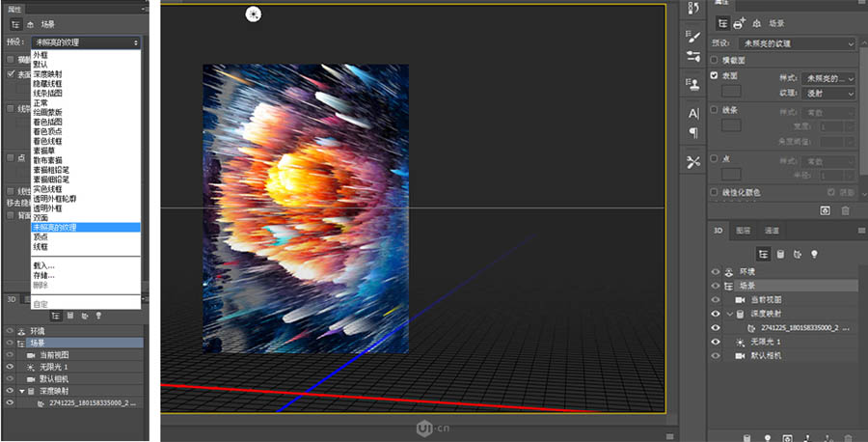Screen dimensions: 868x442
Task: Choose 线框 from the open preset list
Action: coord(41,246)
